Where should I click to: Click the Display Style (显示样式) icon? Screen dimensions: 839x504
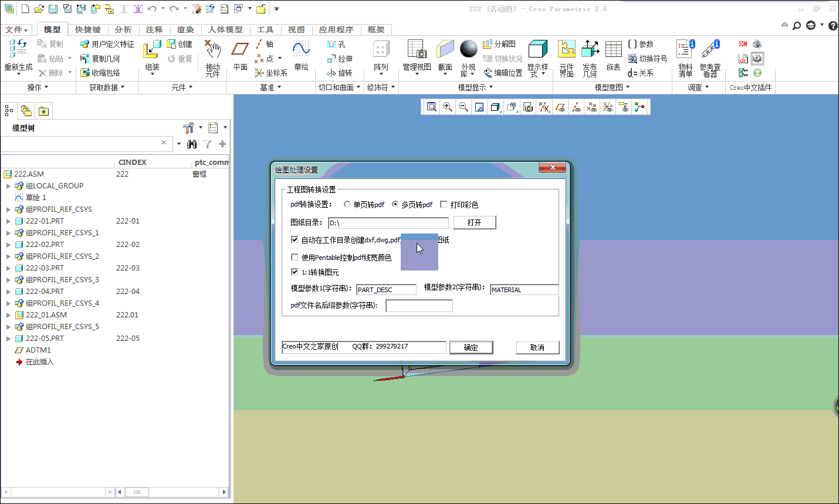pos(537,50)
